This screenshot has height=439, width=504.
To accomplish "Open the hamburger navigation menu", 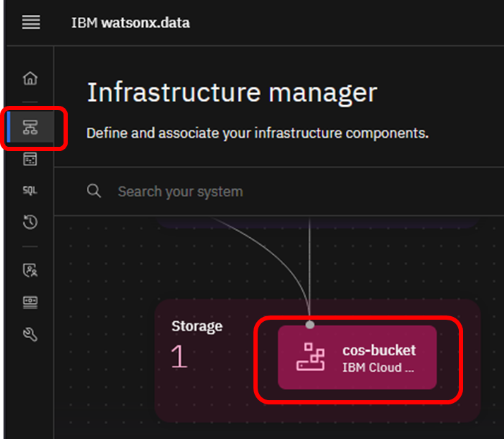I will coord(31,23).
